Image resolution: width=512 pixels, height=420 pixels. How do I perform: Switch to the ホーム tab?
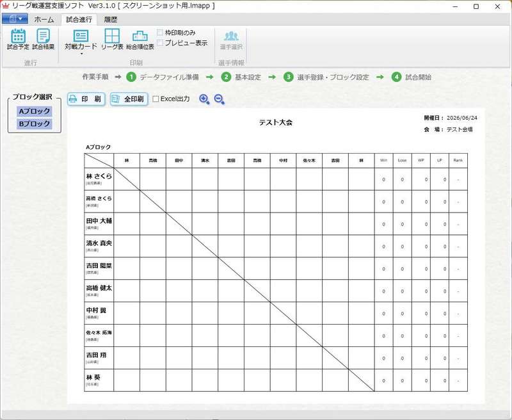point(44,19)
